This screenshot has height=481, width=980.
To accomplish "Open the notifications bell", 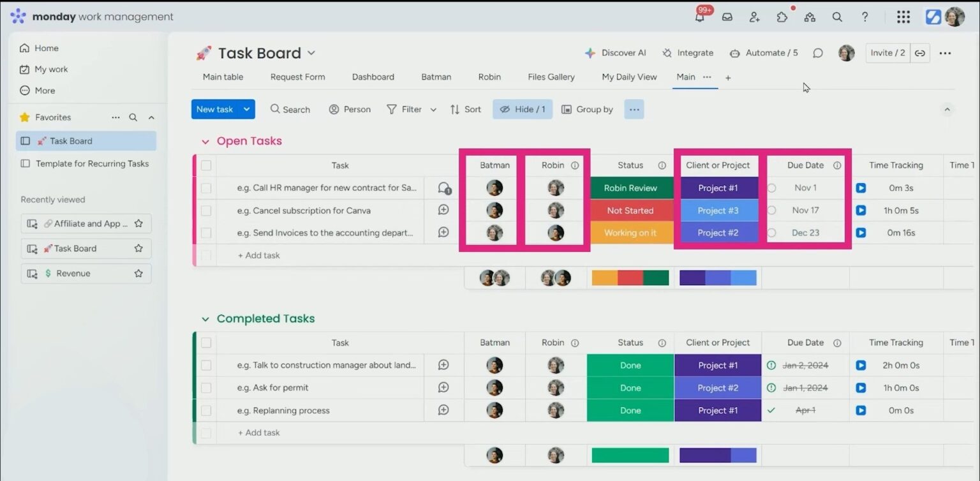I will pyautogui.click(x=699, y=17).
